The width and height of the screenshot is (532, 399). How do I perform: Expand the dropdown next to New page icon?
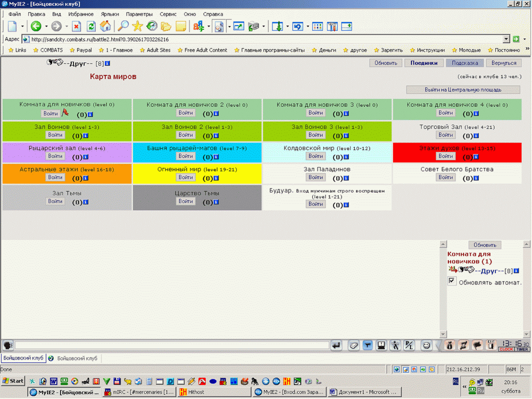click(x=22, y=27)
